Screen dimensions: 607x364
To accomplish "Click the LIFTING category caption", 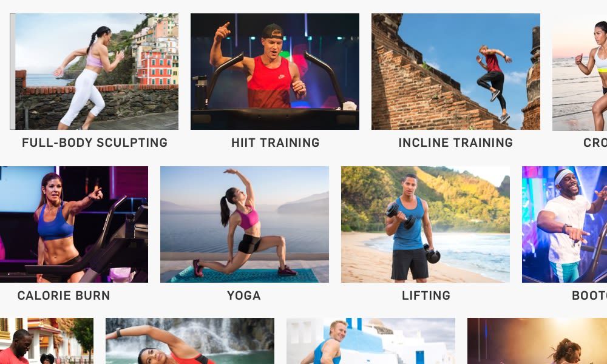I will click(x=426, y=295).
